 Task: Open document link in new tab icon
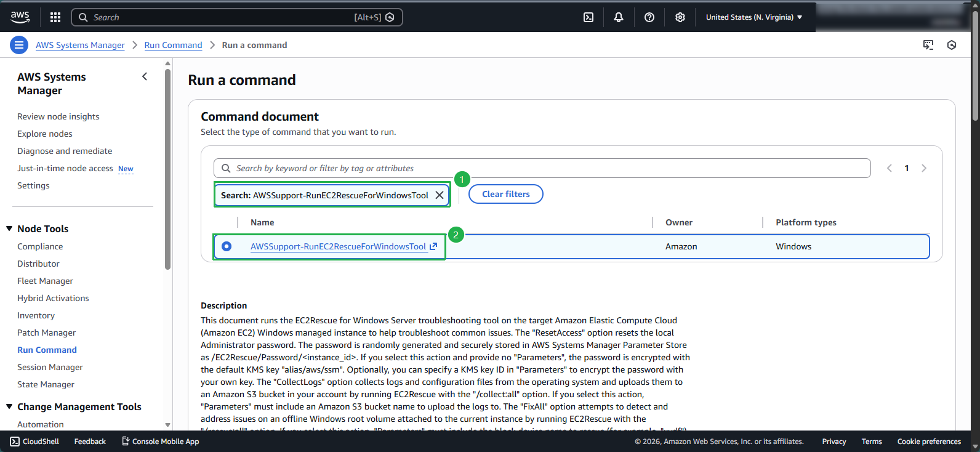coord(433,246)
